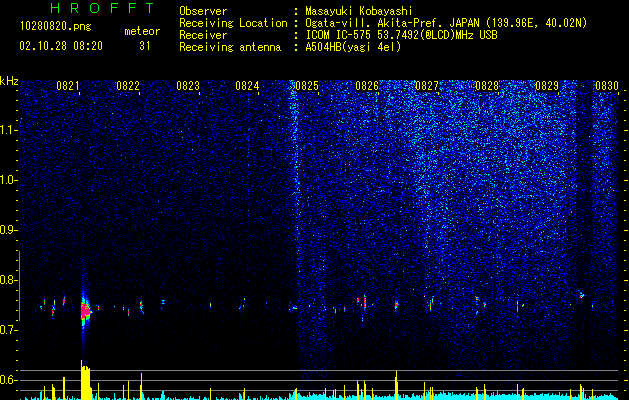Image resolution: width=629 pixels, height=400 pixels.
Task: Click the 1.0 kHz axis label
Action: tap(9, 180)
